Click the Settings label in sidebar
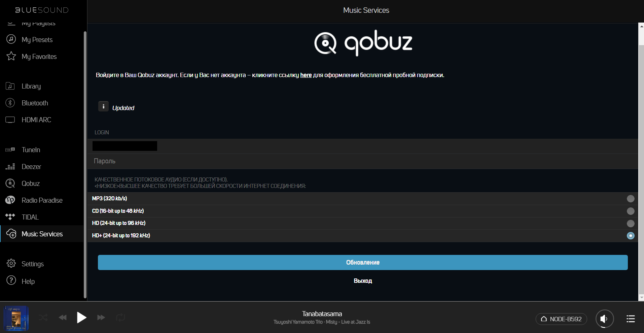The height and width of the screenshot is (333, 644). pyautogui.click(x=33, y=264)
